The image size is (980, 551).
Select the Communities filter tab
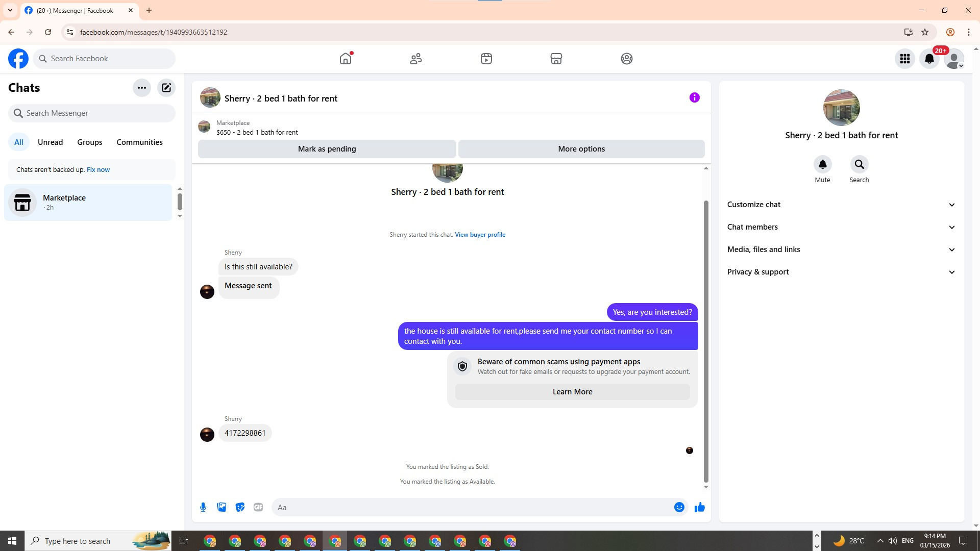pos(139,142)
